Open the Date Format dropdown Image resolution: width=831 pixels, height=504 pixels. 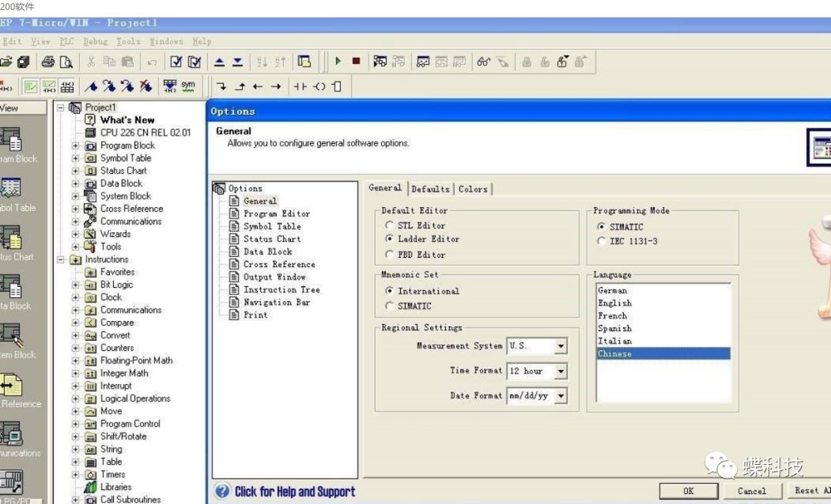tap(561, 396)
